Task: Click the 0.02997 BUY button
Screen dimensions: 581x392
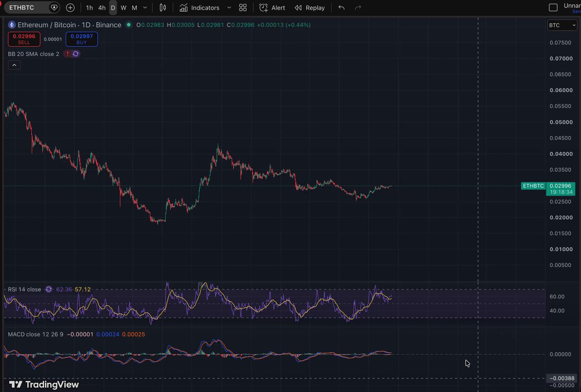Action: 82,39
